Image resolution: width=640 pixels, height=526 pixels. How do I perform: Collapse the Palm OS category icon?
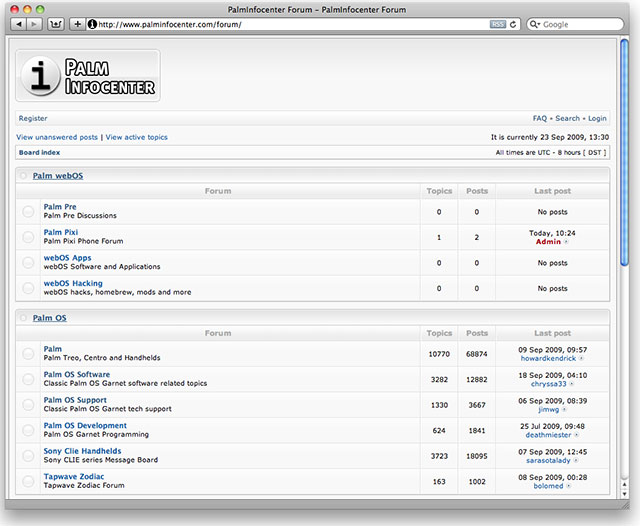(x=24, y=318)
